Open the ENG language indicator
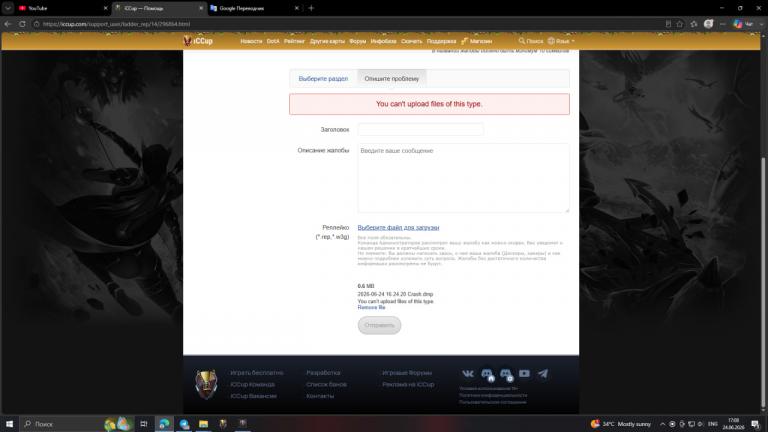 click(x=713, y=424)
